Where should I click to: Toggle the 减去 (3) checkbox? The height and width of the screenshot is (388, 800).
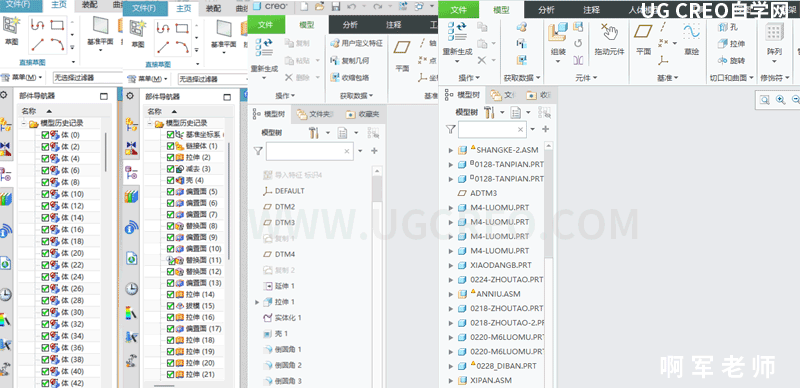click(170, 168)
